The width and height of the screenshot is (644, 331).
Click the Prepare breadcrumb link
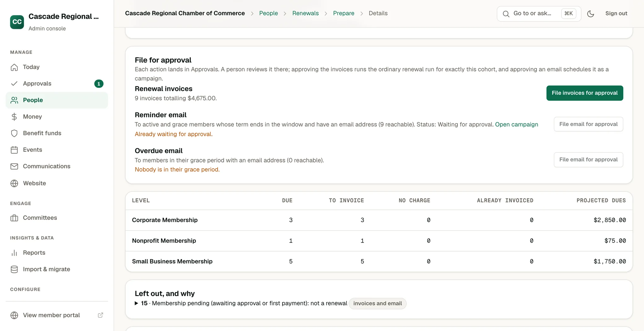coord(344,13)
